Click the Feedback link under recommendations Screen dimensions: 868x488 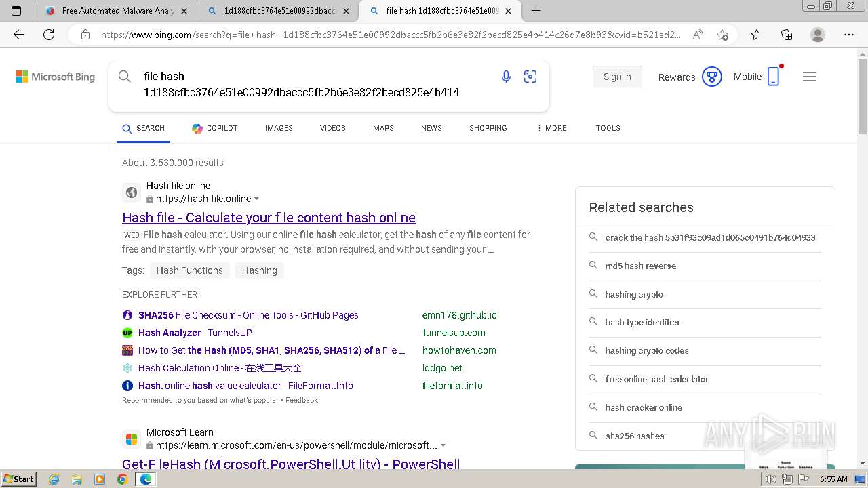[302, 400]
